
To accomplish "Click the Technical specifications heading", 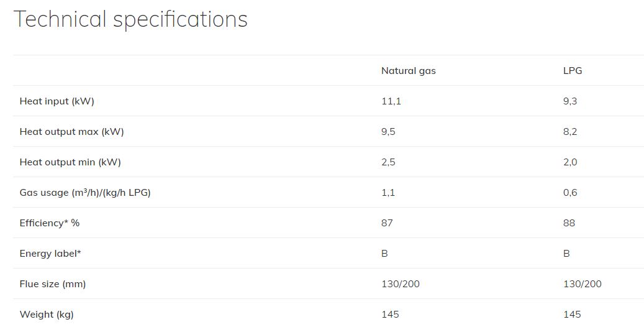I will click(130, 19).
